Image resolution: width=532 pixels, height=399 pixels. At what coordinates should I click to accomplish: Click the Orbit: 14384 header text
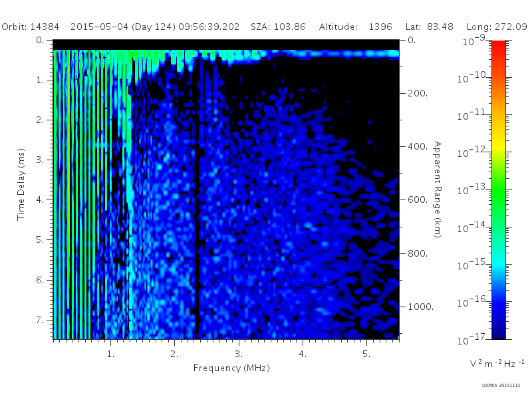[x=30, y=27]
